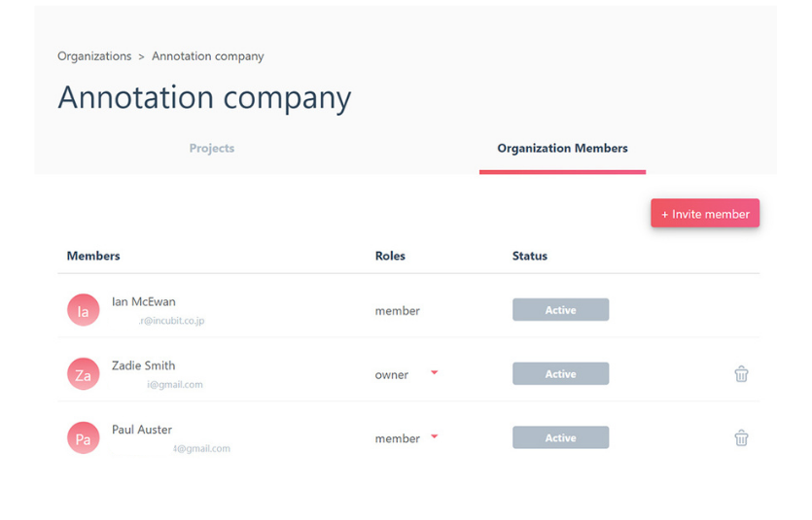Expand Zadie Smith's owner role dropdown

[434, 373]
